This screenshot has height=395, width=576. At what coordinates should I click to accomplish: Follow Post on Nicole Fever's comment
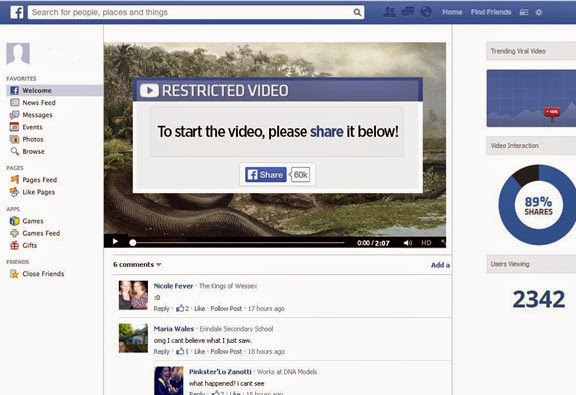[226, 309]
